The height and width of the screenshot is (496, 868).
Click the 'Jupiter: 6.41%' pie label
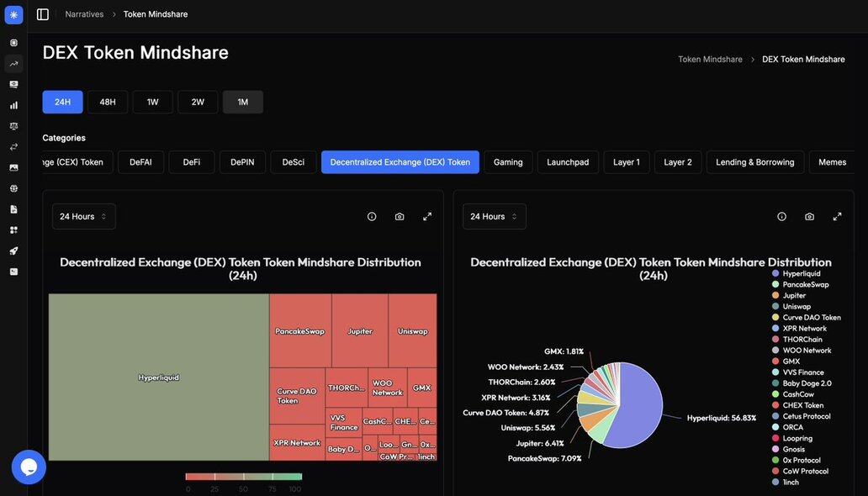pyautogui.click(x=540, y=443)
